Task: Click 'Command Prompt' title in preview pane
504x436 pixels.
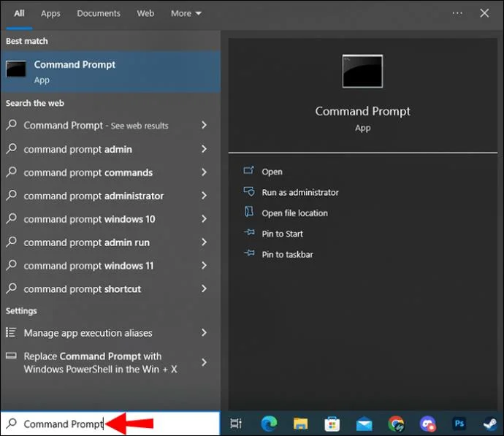Action: 362,112
